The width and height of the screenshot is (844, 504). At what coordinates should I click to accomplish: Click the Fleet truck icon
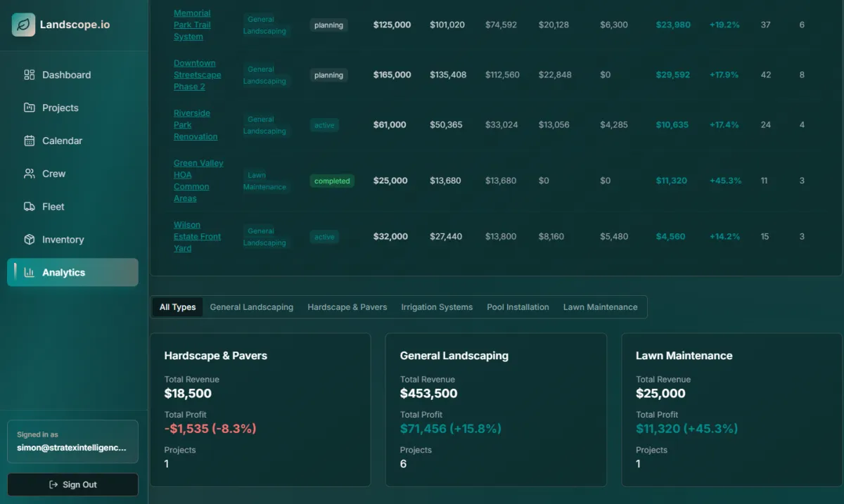(30, 207)
